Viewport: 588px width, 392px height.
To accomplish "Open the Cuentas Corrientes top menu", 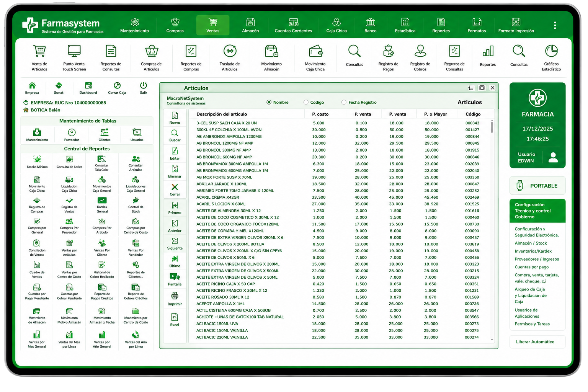I will [x=293, y=25].
